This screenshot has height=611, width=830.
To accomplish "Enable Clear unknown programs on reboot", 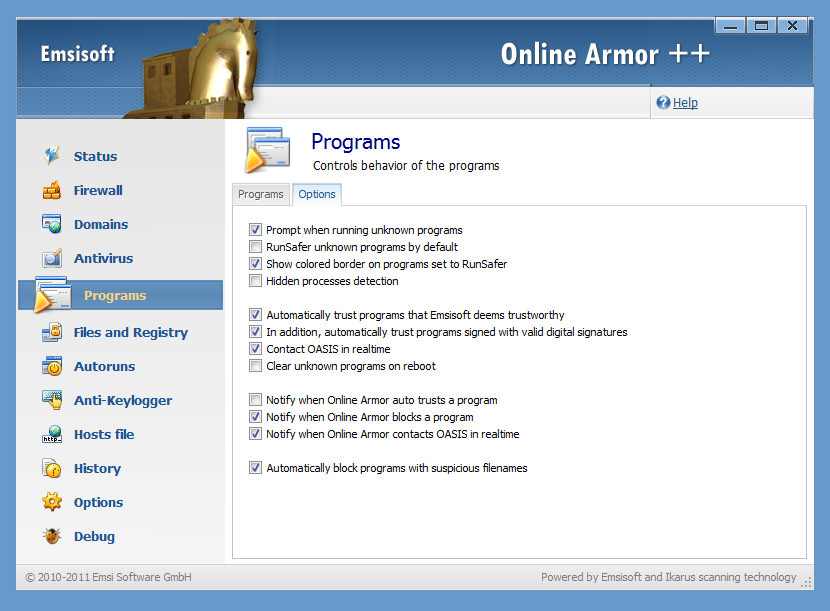I will pos(255,365).
